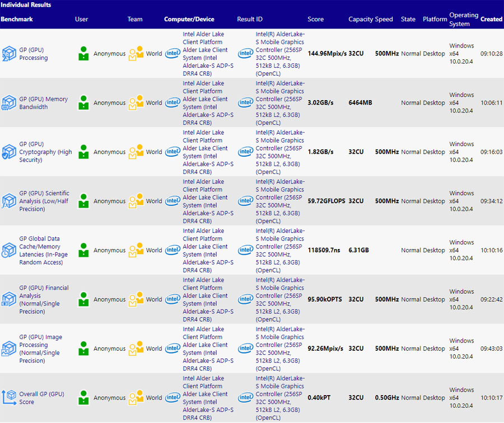Click the 59.72GFLOPS score value

click(x=326, y=201)
